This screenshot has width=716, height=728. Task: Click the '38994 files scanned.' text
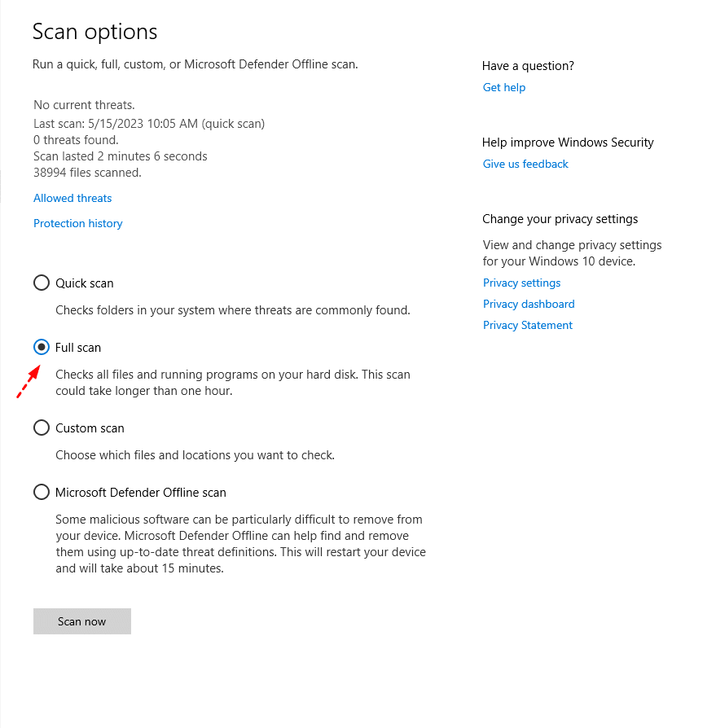tap(87, 173)
